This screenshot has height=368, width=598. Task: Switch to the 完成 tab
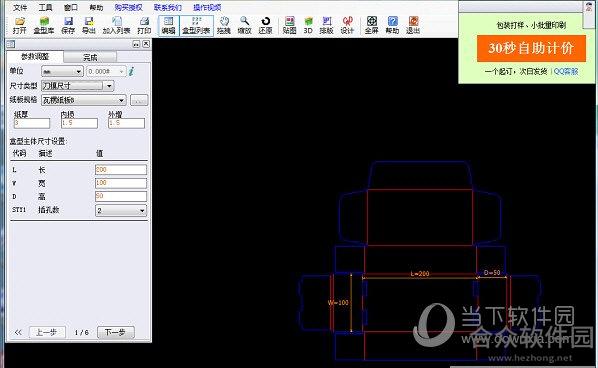click(90, 57)
